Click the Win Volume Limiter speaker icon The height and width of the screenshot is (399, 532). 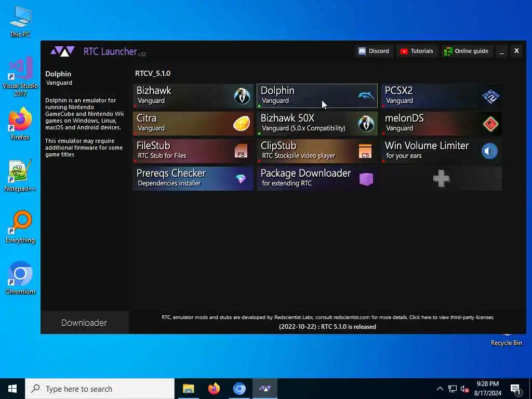[x=489, y=151]
